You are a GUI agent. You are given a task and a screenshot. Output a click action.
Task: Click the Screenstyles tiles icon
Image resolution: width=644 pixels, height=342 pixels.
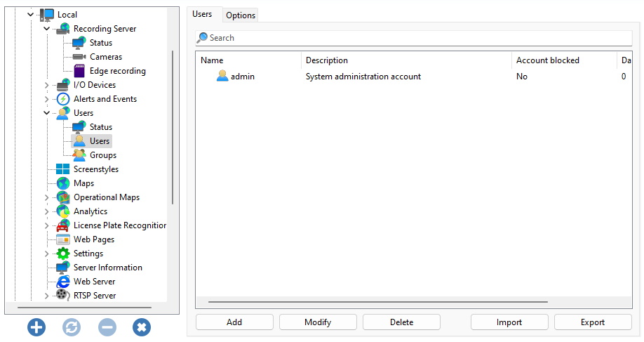[63, 169]
